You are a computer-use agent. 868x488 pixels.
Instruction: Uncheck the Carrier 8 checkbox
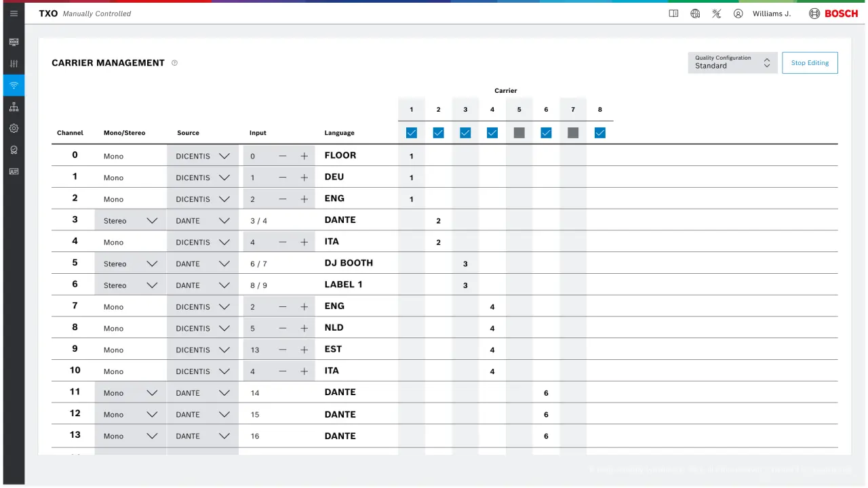point(599,133)
